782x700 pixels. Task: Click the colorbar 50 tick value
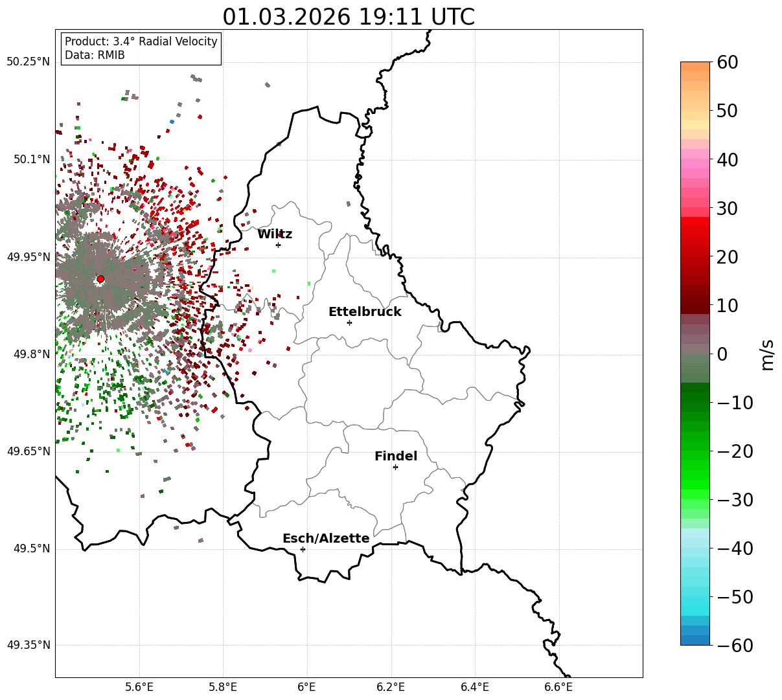click(x=727, y=111)
